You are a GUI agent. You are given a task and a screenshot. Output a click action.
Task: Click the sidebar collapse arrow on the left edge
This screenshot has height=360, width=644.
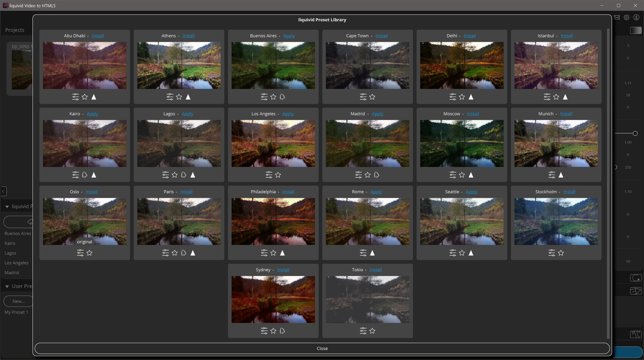pos(4,191)
